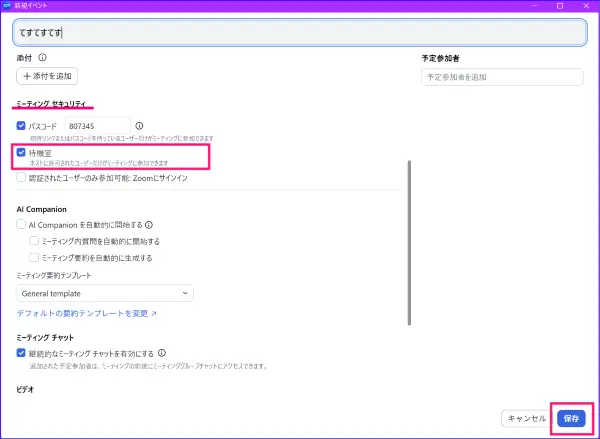Image resolution: width=600 pixels, height=439 pixels.
Task: Click the info icon next to 添付
Action: point(43,58)
